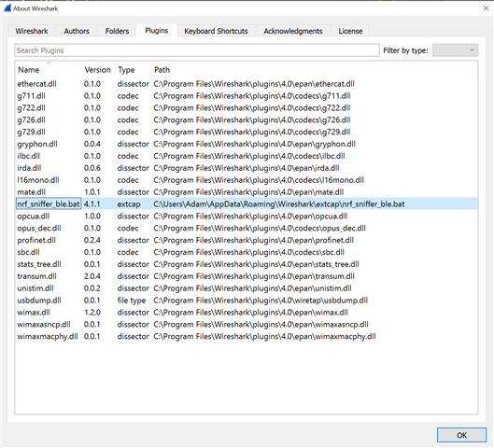Click version 0.2.4 of profinet.dll
The height and width of the screenshot is (448, 494).
click(x=92, y=240)
